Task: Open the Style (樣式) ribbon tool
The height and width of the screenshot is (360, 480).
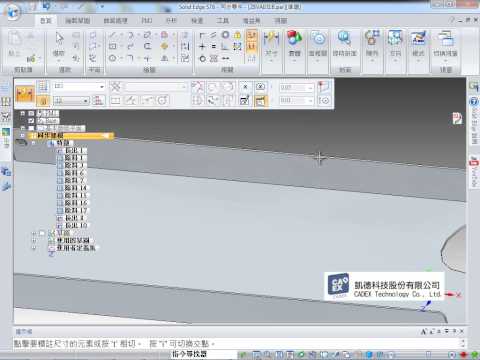Action: pos(418,43)
